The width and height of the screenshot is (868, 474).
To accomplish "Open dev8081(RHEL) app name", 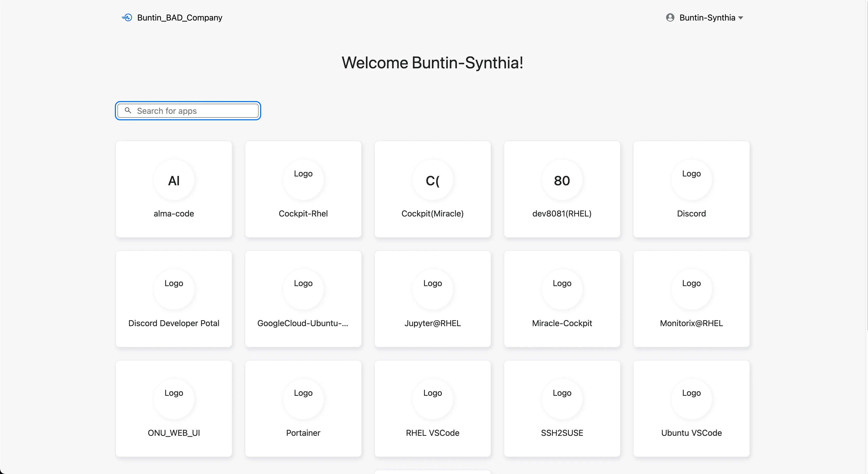I will tap(562, 214).
